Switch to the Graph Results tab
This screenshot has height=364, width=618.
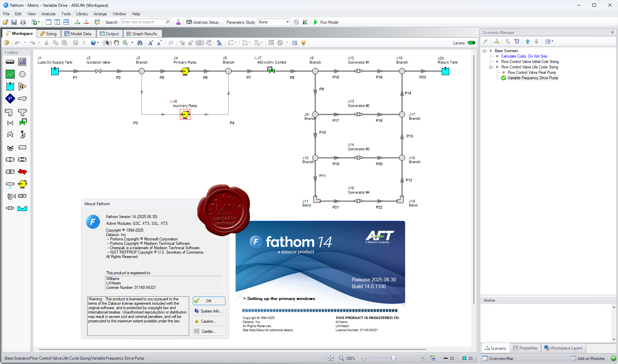coord(142,34)
